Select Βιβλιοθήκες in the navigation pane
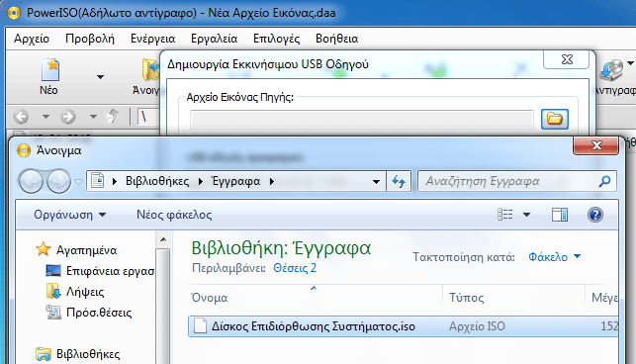636x364 pixels. pos(88,354)
